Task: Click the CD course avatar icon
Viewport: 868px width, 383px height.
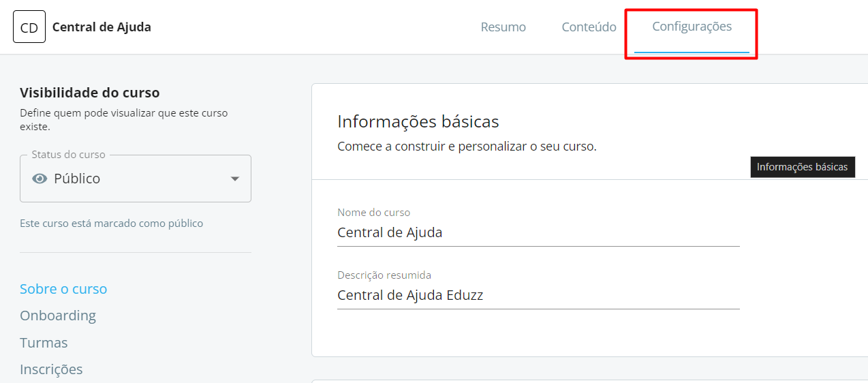Action: click(29, 27)
